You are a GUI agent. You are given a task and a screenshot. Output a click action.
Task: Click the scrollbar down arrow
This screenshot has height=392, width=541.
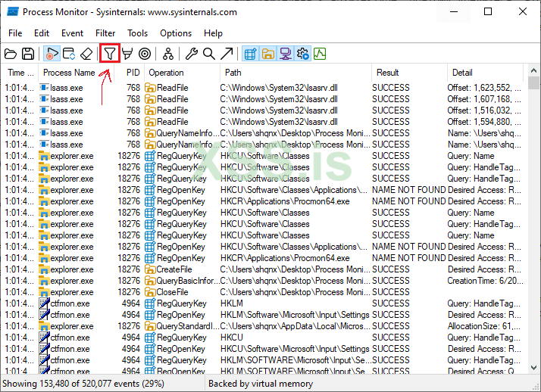coord(533,368)
